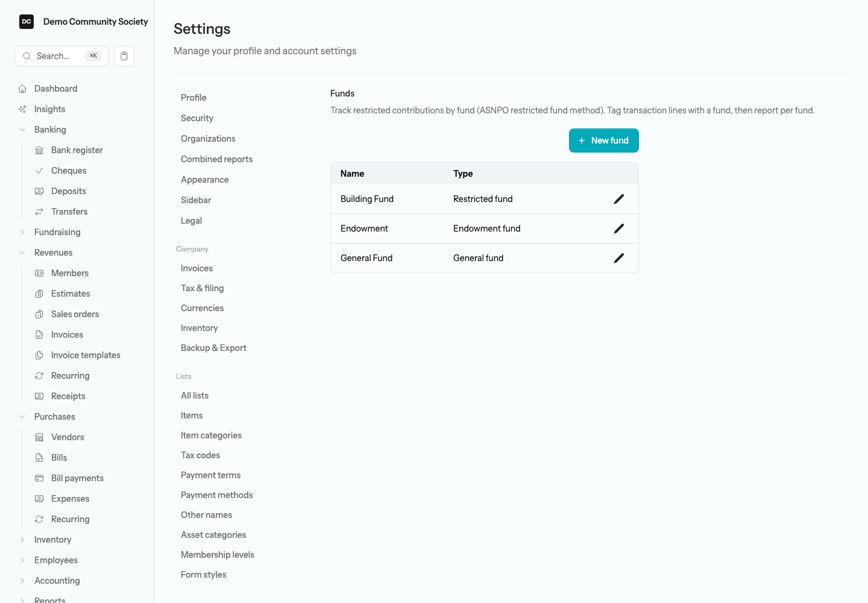The height and width of the screenshot is (603, 868).
Task: Expand the Accounting section chevron
Action: (22, 581)
